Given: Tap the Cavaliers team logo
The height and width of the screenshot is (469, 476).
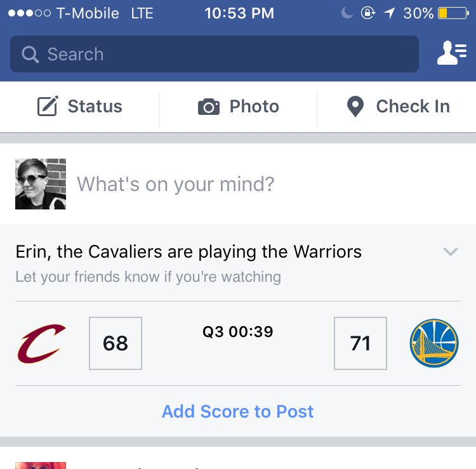Looking at the screenshot, I should click(x=41, y=343).
